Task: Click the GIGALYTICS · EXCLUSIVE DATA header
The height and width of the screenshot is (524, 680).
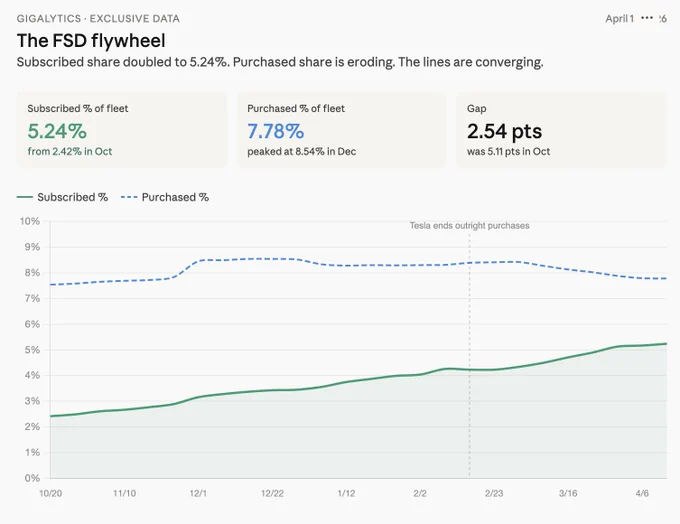Action: pyautogui.click(x=98, y=19)
